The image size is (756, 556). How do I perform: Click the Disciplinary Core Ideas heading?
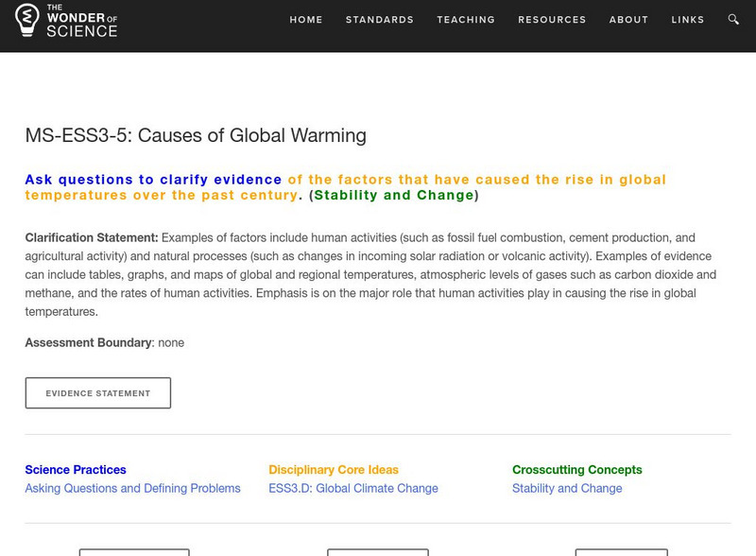pos(334,470)
